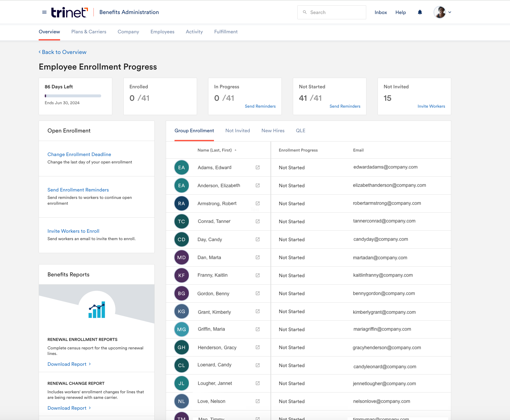
Task: Open Conrad, Tanner's external link icon
Action: [257, 221]
